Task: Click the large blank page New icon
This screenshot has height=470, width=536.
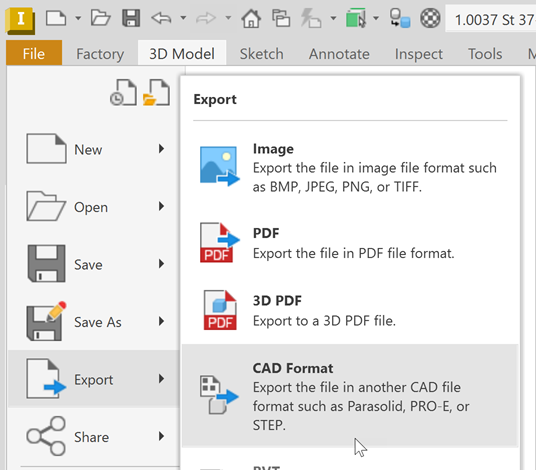Action: (x=46, y=149)
